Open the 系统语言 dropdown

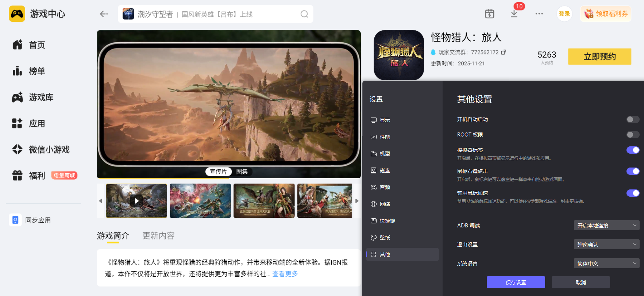(x=607, y=264)
